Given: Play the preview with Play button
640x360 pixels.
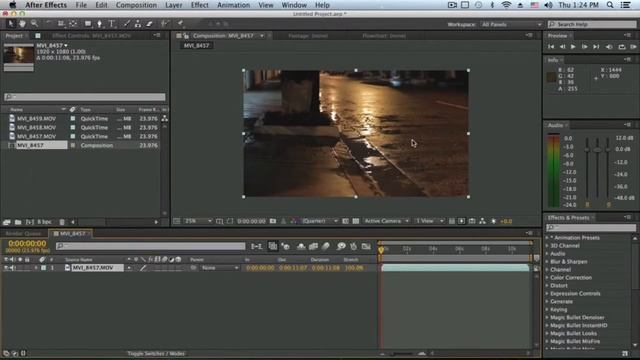Looking at the screenshot, I should click(x=573, y=47).
